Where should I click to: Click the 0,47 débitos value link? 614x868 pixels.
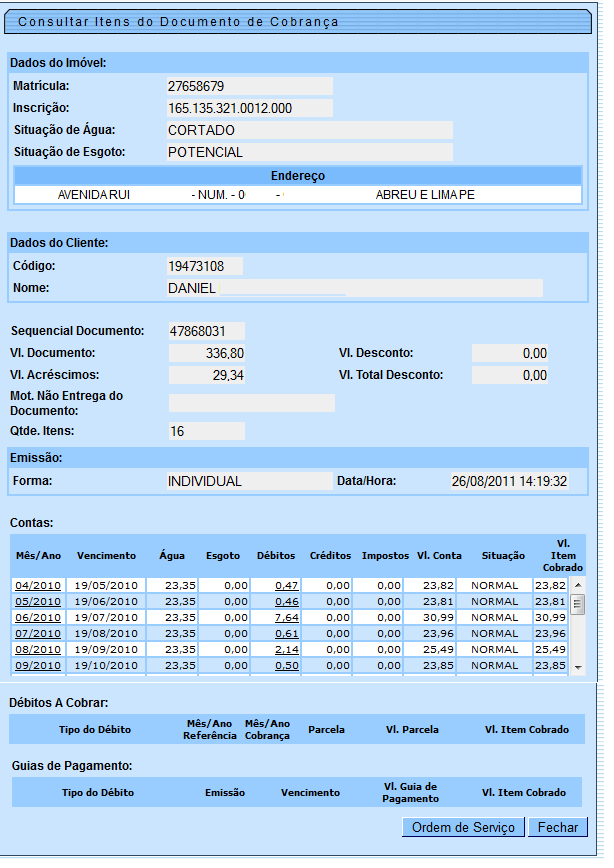(x=287, y=586)
